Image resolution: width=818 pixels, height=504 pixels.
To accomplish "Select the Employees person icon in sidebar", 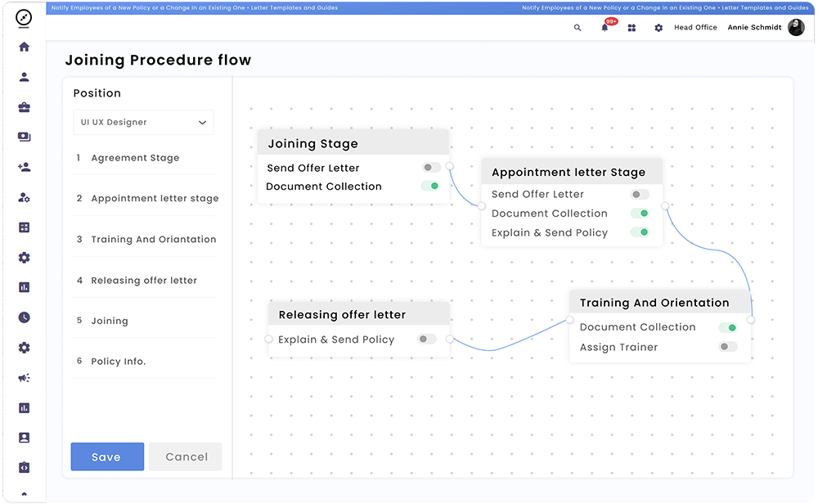I will coord(24,77).
